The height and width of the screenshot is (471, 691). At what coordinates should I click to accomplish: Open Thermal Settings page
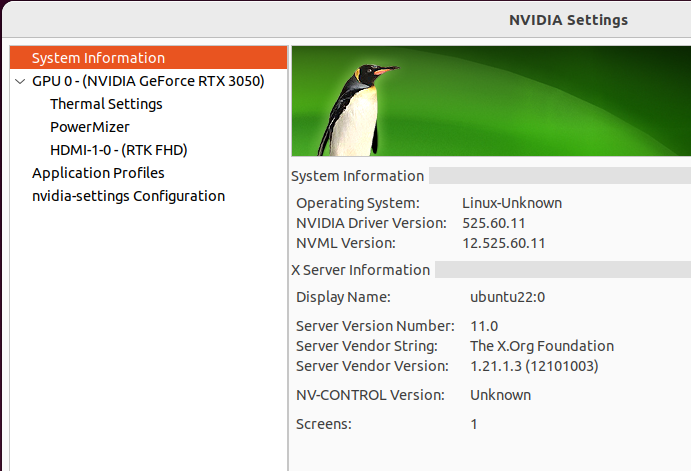tap(106, 104)
